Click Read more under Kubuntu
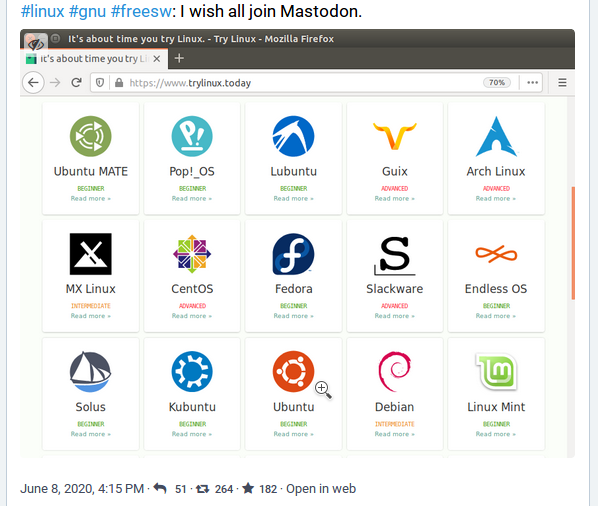Screen dimensions: 598x506 [x=192, y=434]
